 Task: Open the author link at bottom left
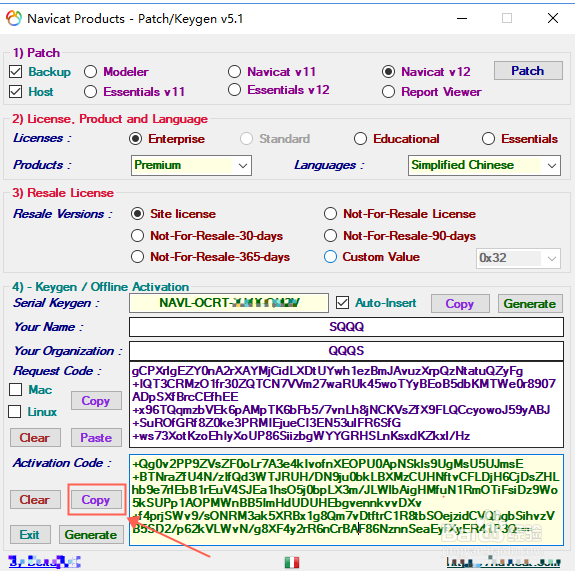tap(44, 561)
